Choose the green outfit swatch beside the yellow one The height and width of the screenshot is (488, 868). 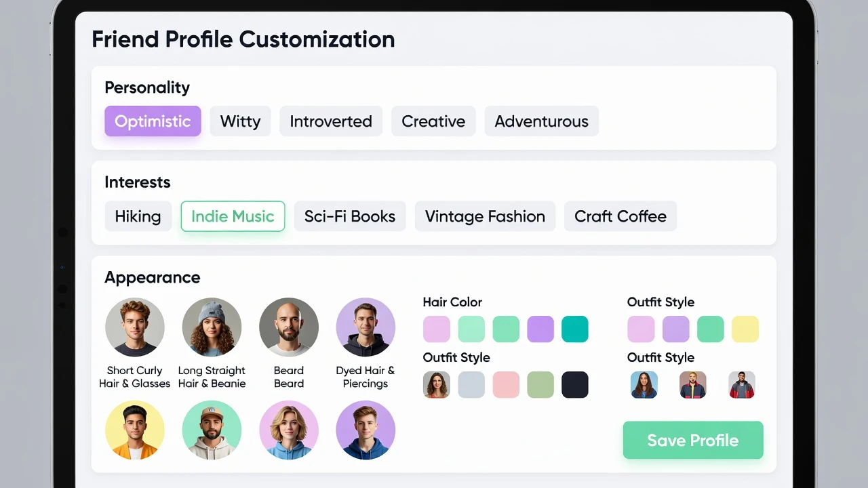tap(711, 329)
